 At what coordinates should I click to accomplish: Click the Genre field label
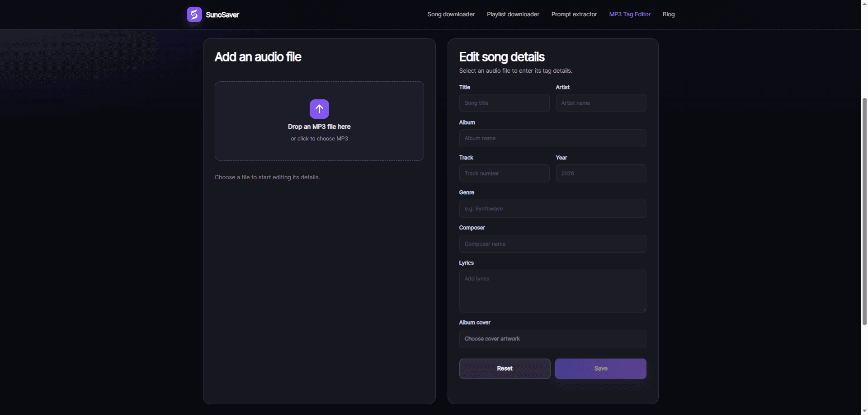pyautogui.click(x=467, y=192)
